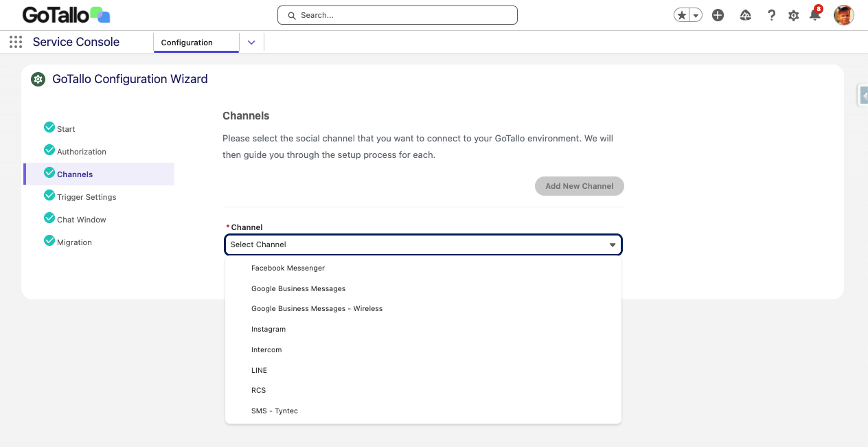Open the global actions plus icon
This screenshot has height=447, width=868.
[x=718, y=15]
